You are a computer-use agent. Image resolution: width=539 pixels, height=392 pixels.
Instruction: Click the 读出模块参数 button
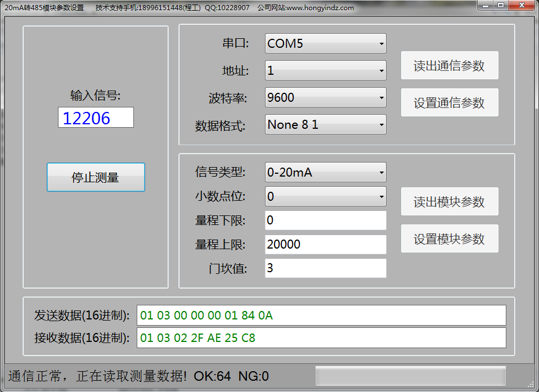[449, 202]
